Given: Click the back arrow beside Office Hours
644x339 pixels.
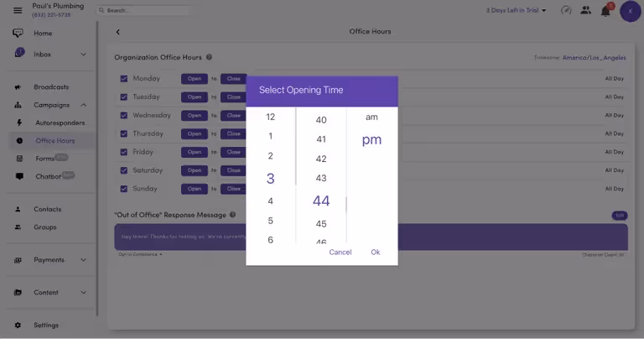Looking at the screenshot, I should (117, 32).
